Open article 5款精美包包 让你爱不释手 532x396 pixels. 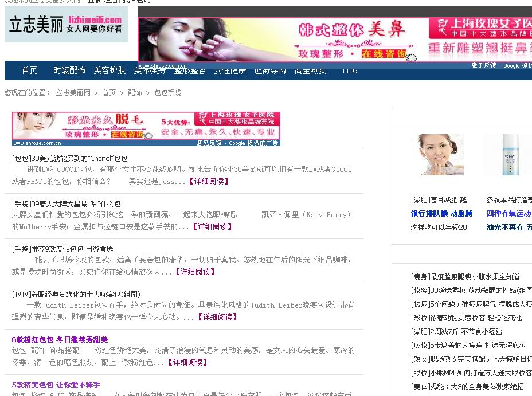click(x=56, y=385)
